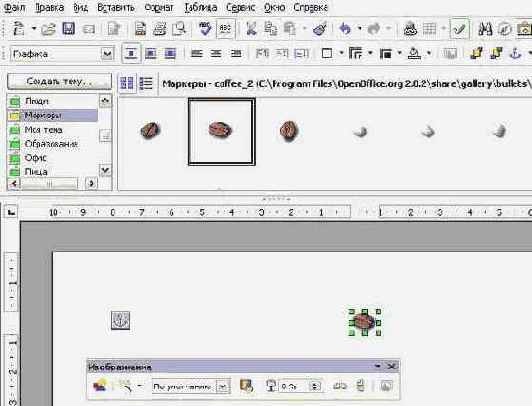The width and height of the screenshot is (532, 406).
Task: Click the Создать тему button
Action: click(x=59, y=81)
